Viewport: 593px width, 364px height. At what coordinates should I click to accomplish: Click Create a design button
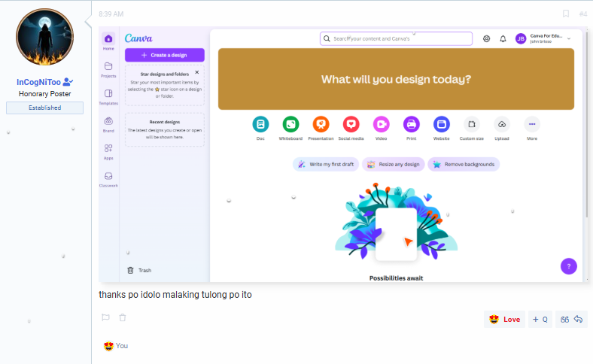pos(165,55)
